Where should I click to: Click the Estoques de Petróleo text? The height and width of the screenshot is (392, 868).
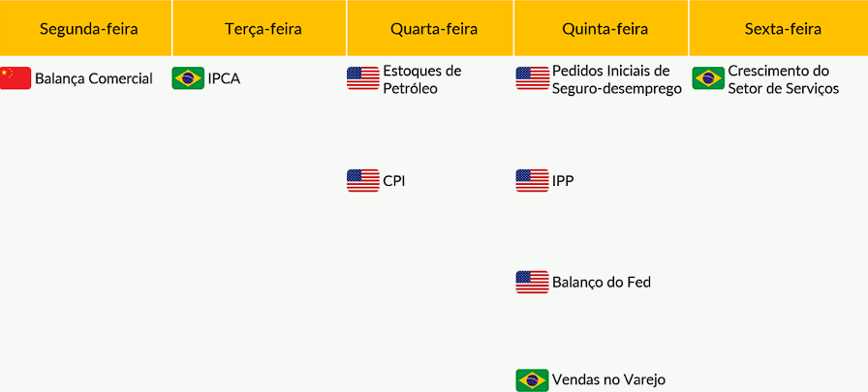[x=421, y=79]
